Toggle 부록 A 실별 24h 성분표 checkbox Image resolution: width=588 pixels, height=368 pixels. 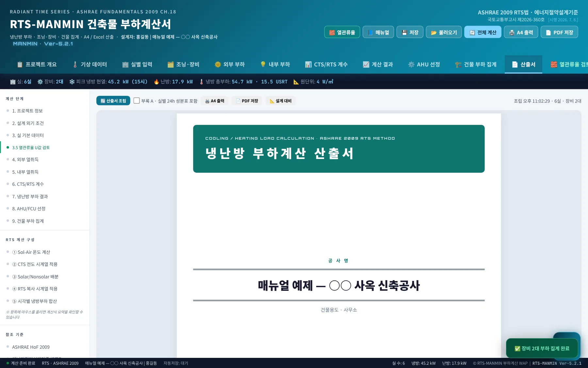coord(137,101)
